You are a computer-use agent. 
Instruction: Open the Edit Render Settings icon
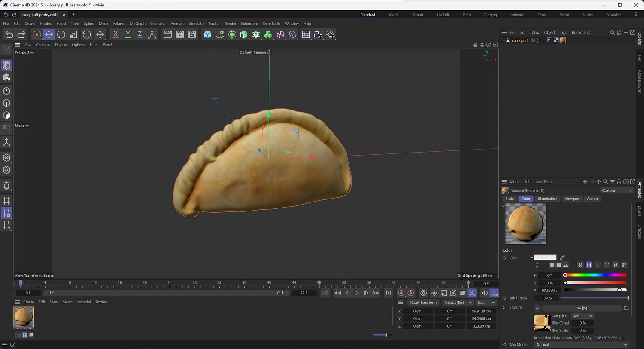click(192, 34)
